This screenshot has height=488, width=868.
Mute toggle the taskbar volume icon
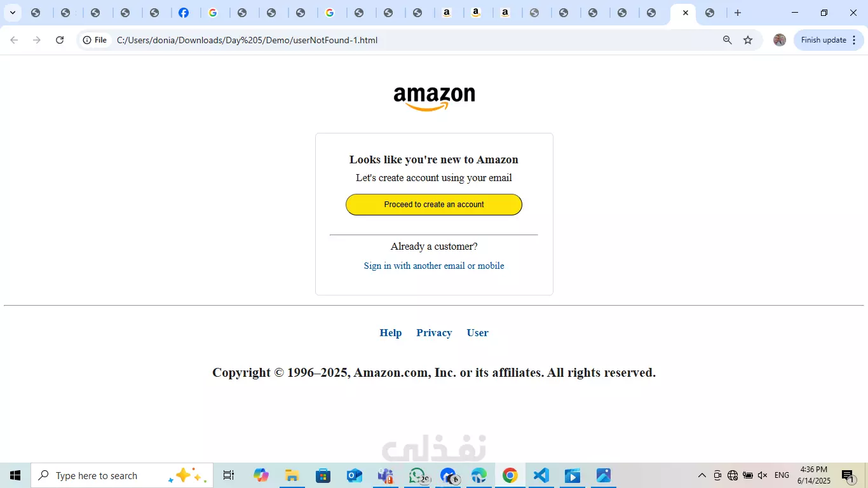click(x=763, y=475)
